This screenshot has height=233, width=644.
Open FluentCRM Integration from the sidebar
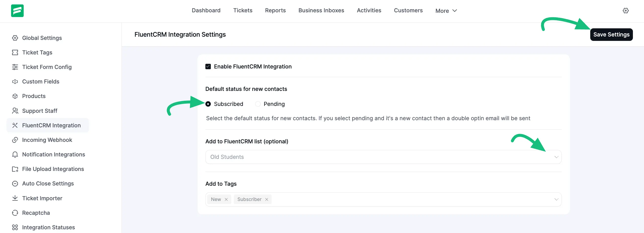click(x=51, y=125)
